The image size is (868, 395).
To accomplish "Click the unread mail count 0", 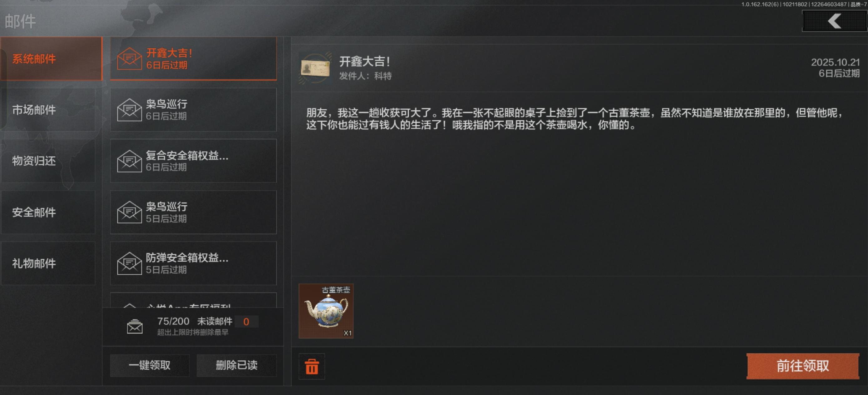I will point(246,322).
